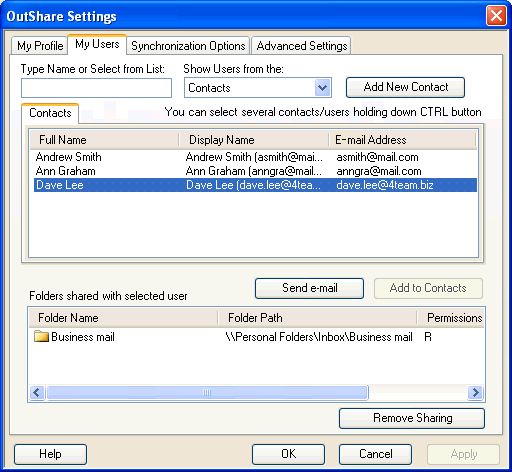Image resolution: width=512 pixels, height=472 pixels.
Task: Click Andrew Smith (asmith@mai... display name
Action: coord(254,157)
